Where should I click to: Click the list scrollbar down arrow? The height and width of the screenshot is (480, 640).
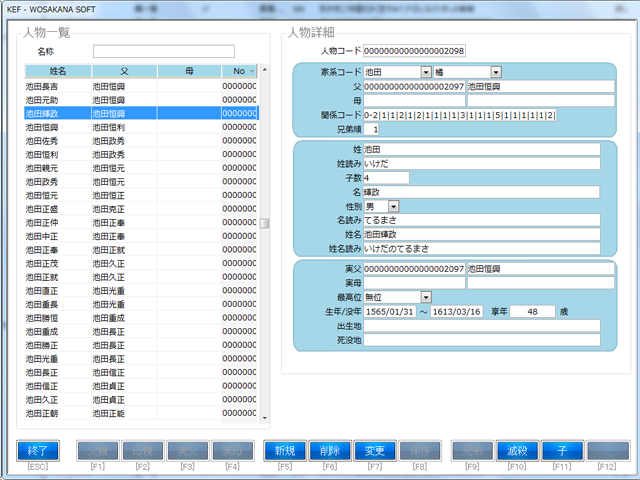[x=264, y=418]
